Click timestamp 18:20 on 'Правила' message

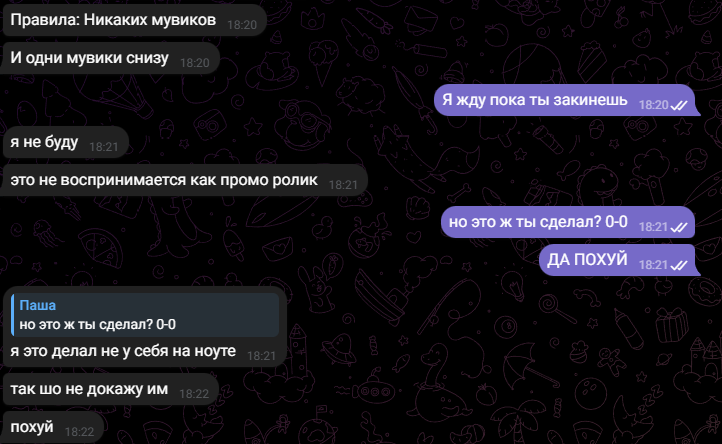click(x=242, y=25)
